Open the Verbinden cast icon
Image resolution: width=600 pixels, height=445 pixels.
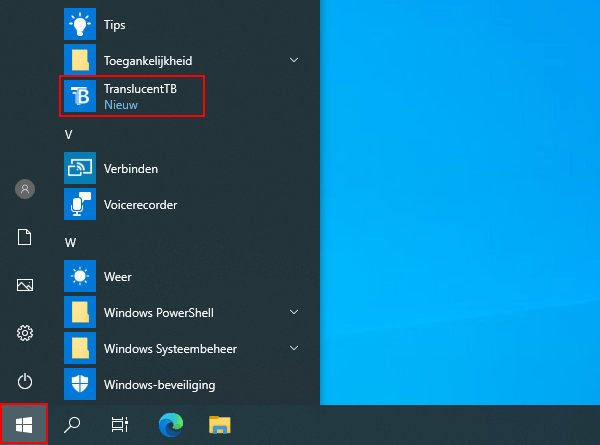pyautogui.click(x=80, y=168)
